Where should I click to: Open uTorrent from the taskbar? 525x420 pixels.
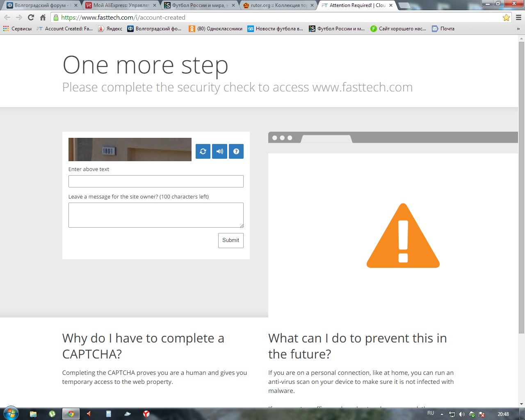[x=52, y=414]
